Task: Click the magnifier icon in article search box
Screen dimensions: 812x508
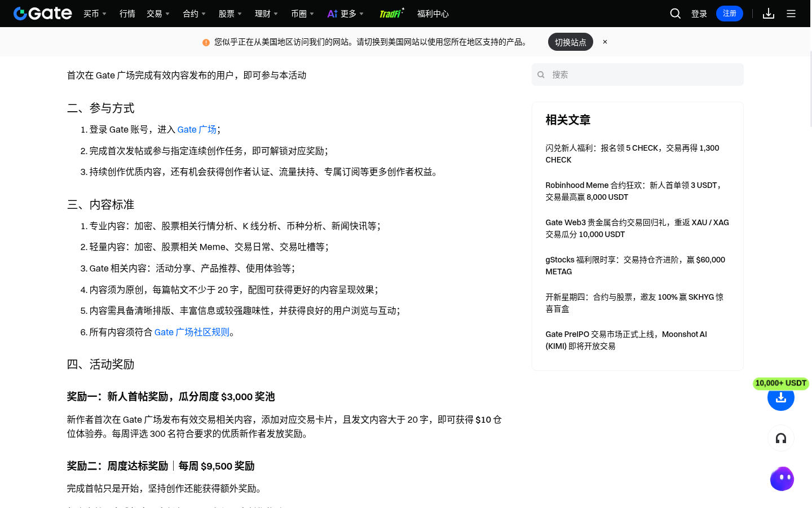Action: pyautogui.click(x=541, y=75)
